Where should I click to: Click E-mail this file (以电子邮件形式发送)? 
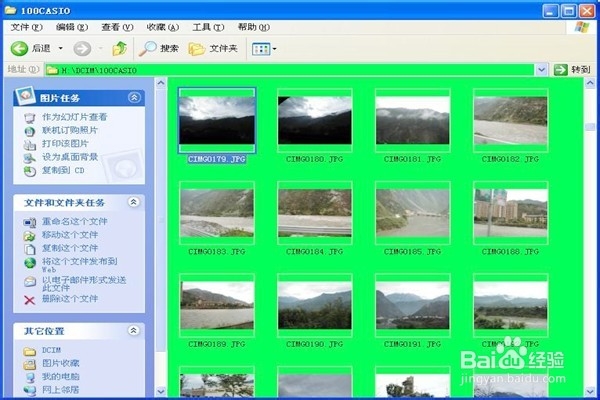click(x=84, y=284)
